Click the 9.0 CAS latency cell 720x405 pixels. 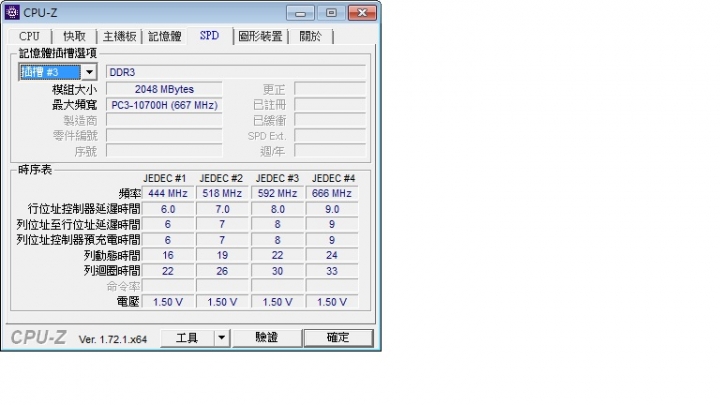pos(332,209)
